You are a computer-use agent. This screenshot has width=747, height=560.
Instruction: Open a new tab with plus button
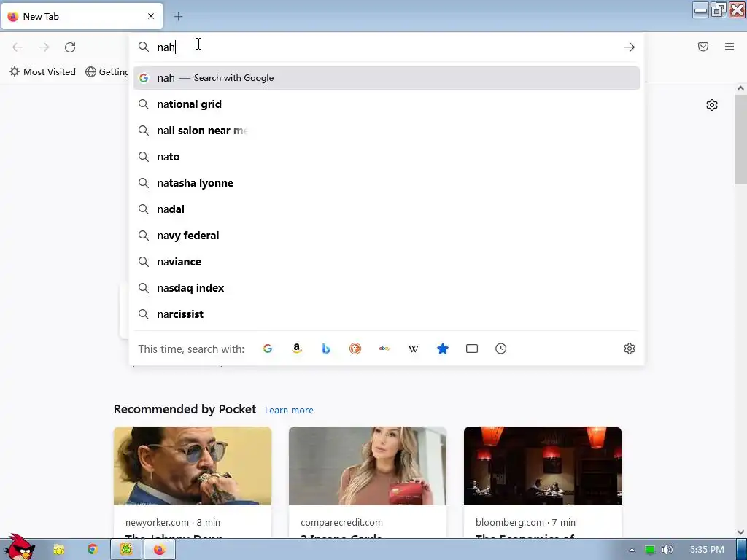point(178,17)
